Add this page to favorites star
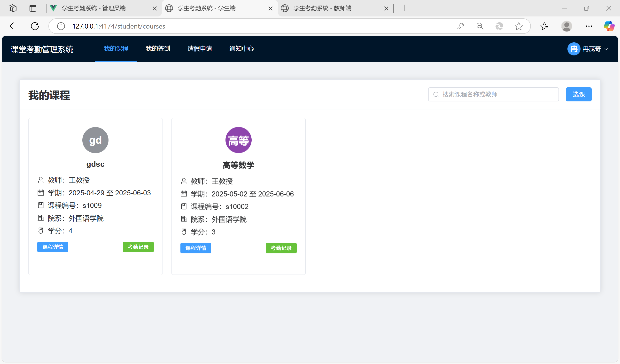Screen dimensions: 620x364 tap(519, 26)
